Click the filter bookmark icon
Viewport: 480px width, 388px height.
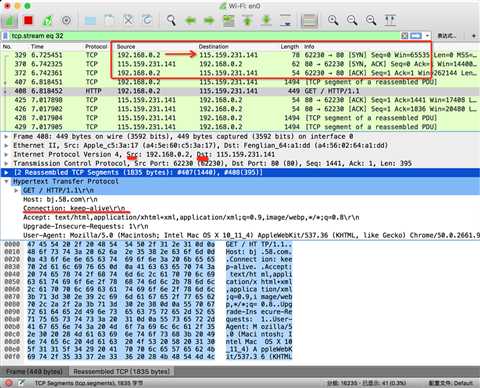click(x=5, y=36)
